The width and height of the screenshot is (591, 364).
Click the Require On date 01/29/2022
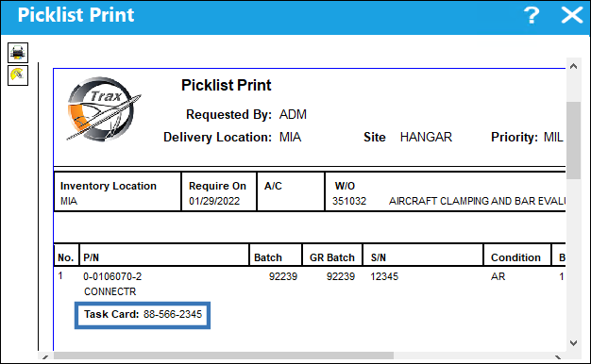tap(214, 201)
